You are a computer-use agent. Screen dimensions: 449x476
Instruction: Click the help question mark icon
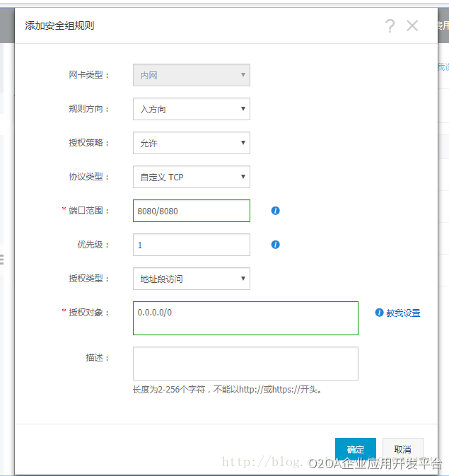pyautogui.click(x=390, y=26)
